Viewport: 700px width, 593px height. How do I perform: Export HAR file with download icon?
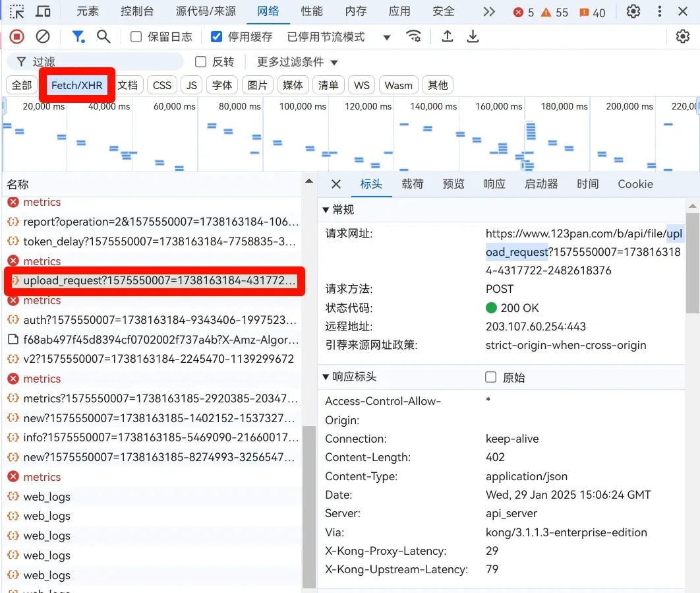tap(473, 37)
